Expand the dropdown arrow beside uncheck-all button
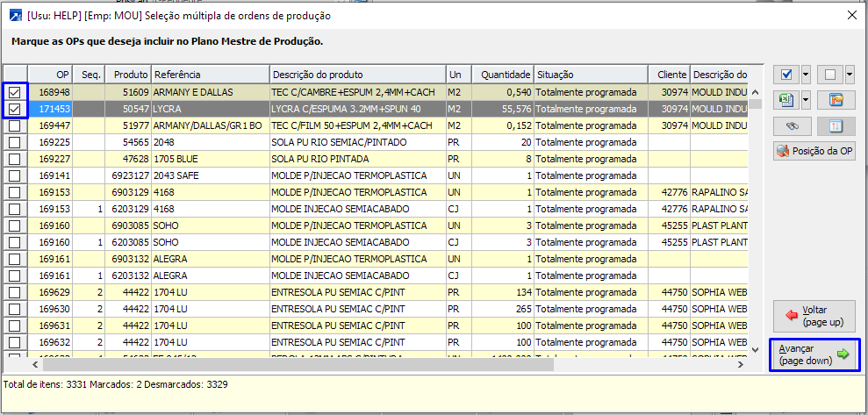 click(849, 75)
